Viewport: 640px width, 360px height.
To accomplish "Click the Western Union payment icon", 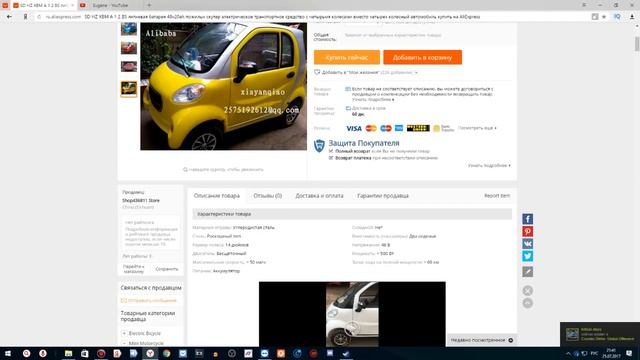I will [418, 128].
